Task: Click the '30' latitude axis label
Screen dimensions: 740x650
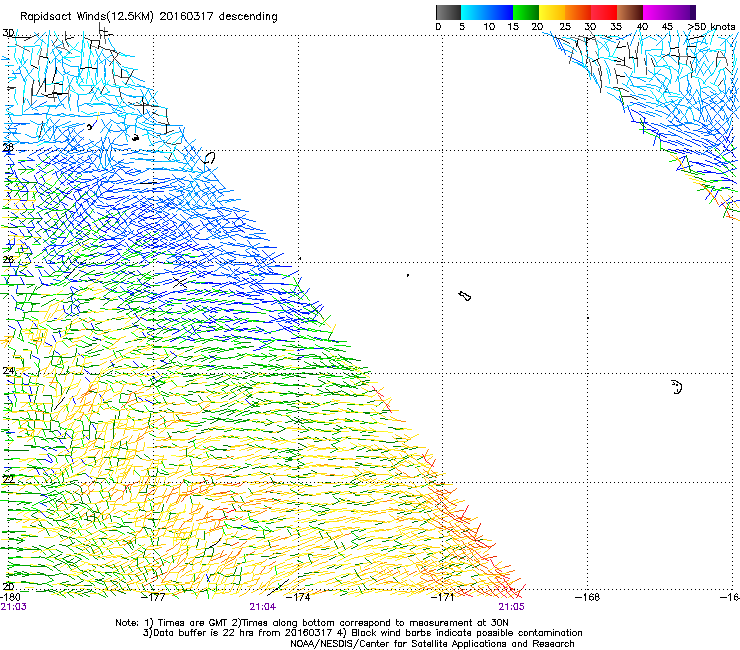Action: coord(8,33)
